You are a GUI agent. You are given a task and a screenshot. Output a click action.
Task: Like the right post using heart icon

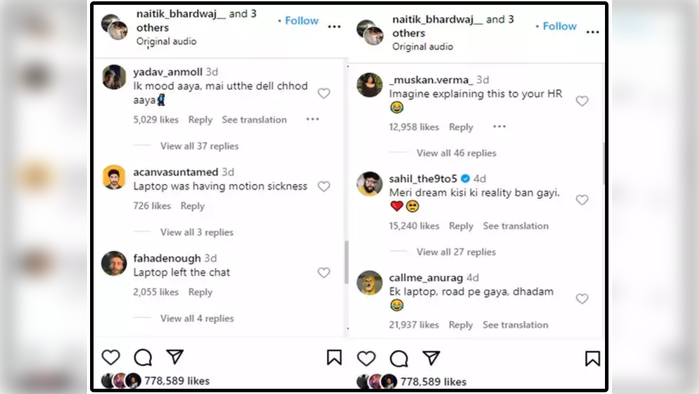(366, 358)
